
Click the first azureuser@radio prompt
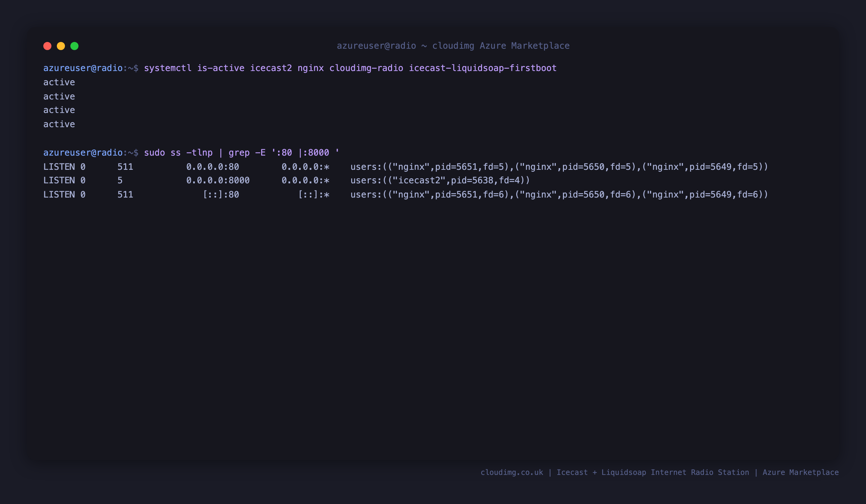(83, 68)
